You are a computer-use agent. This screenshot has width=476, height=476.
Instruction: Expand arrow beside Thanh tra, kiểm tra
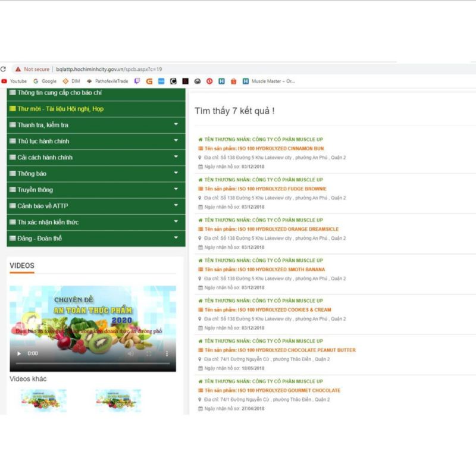176,124
